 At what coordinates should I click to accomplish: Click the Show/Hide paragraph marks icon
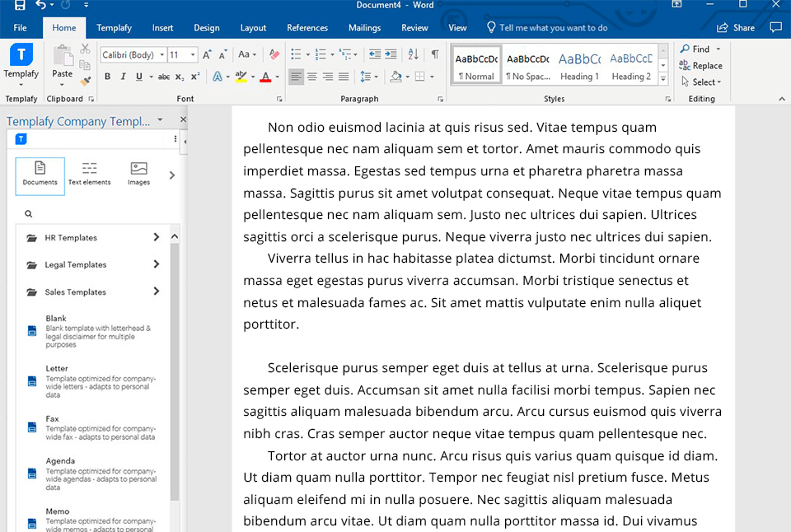tap(434, 55)
